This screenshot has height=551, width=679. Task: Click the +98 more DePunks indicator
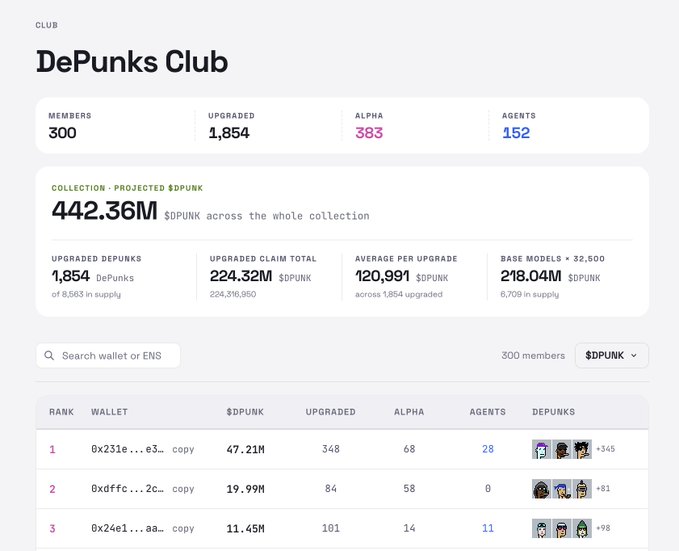tap(603, 528)
